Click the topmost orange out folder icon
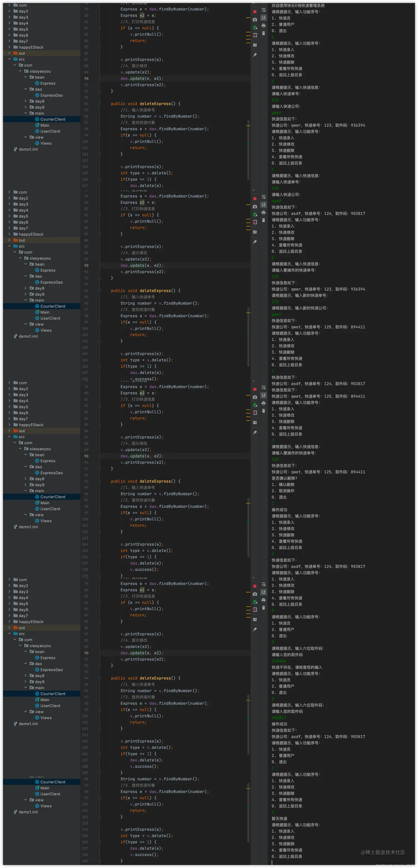This screenshot has height=868, width=418. coord(15,53)
